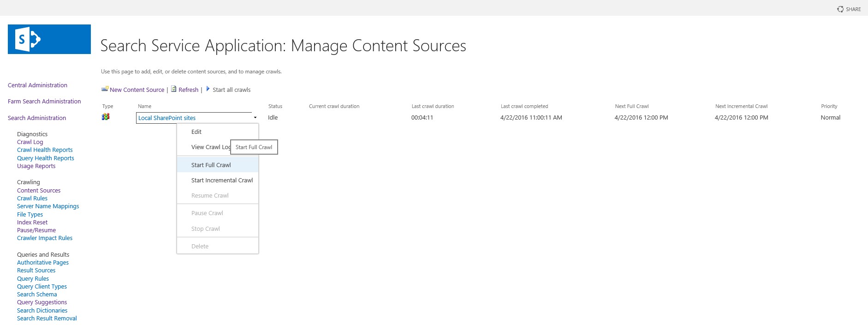Select Start Full Crawl in the menu
Image resolution: width=868 pixels, height=325 pixels.
(x=218, y=165)
